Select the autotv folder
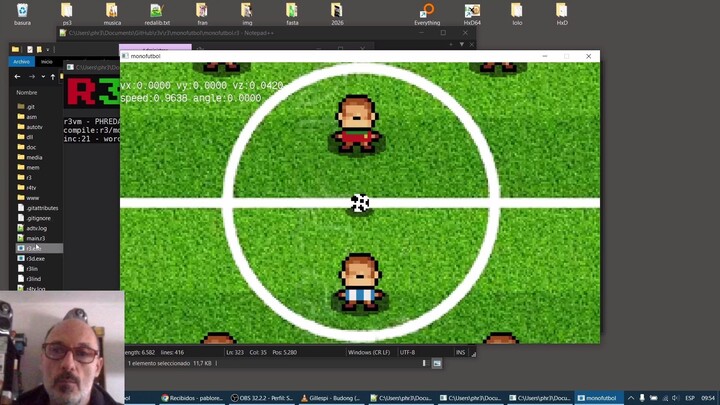 (x=34, y=127)
